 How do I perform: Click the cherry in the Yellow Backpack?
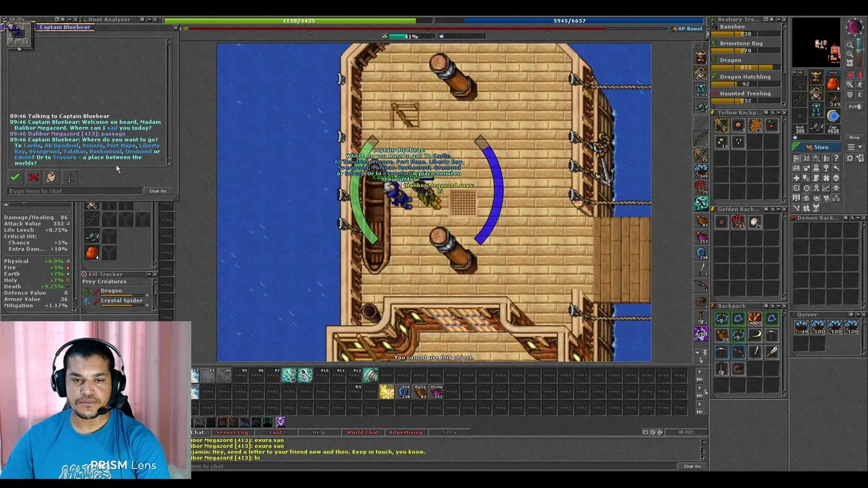(772, 125)
